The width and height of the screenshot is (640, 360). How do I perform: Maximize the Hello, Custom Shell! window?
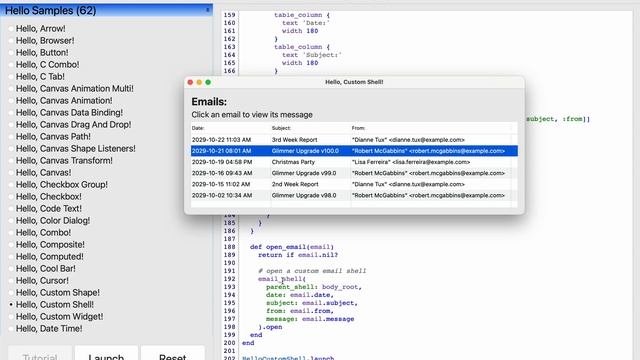(208, 82)
